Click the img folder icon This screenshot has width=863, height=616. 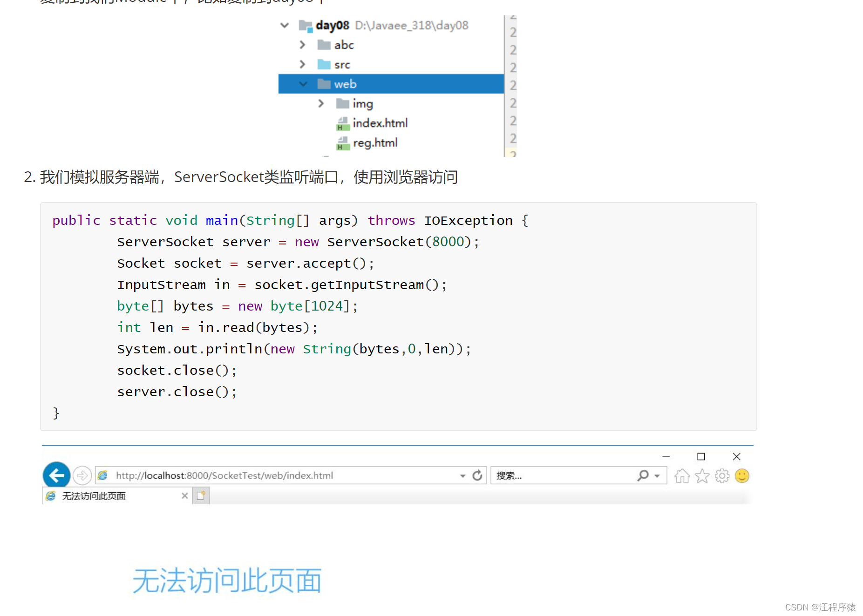343,103
